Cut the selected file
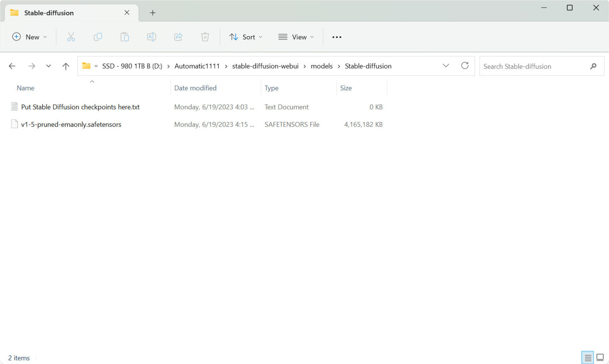609x364 pixels. pyautogui.click(x=71, y=37)
